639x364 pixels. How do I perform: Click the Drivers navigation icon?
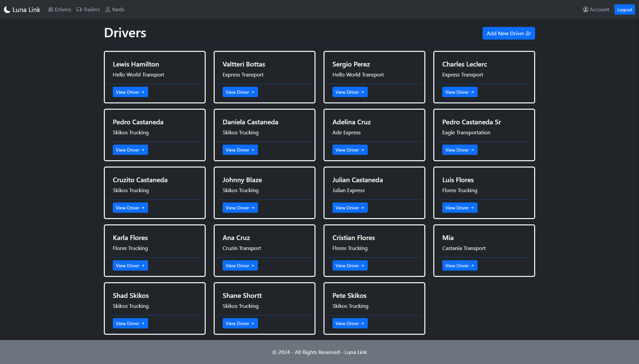[51, 9]
